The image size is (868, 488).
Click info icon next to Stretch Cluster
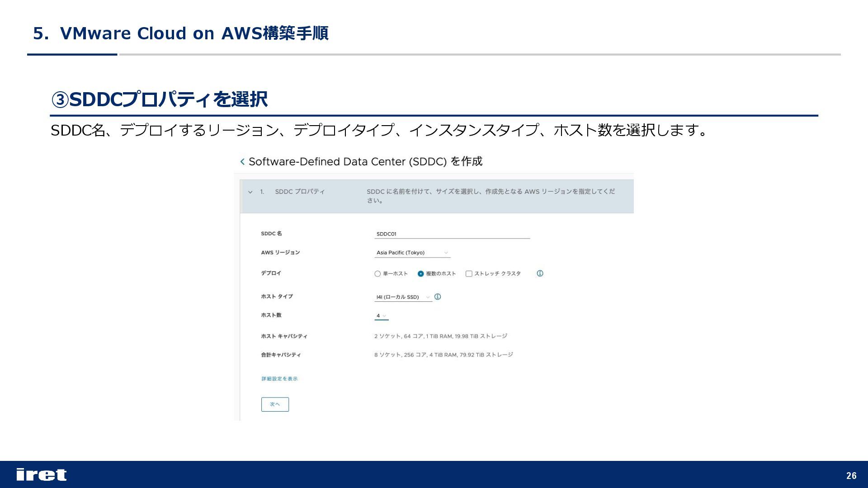(x=540, y=273)
